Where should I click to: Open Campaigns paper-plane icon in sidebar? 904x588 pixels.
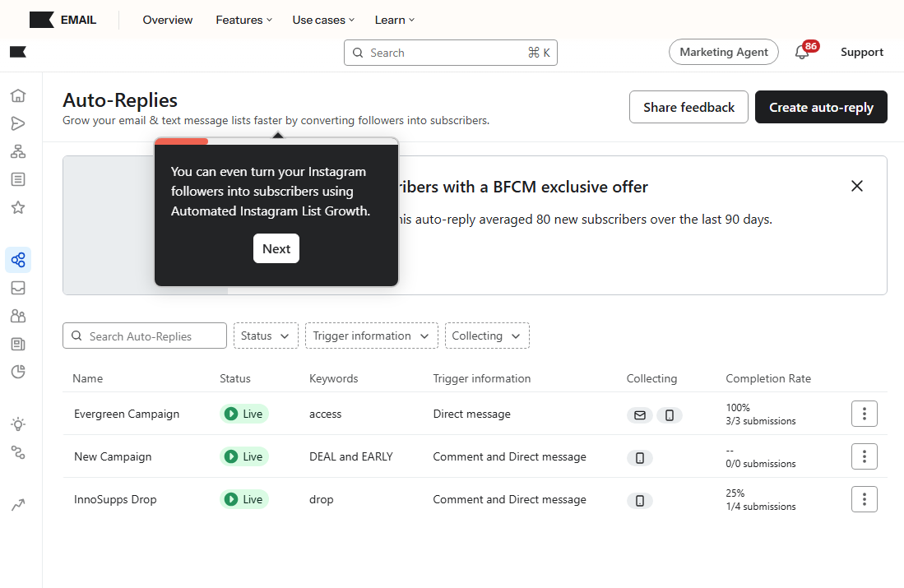click(18, 123)
